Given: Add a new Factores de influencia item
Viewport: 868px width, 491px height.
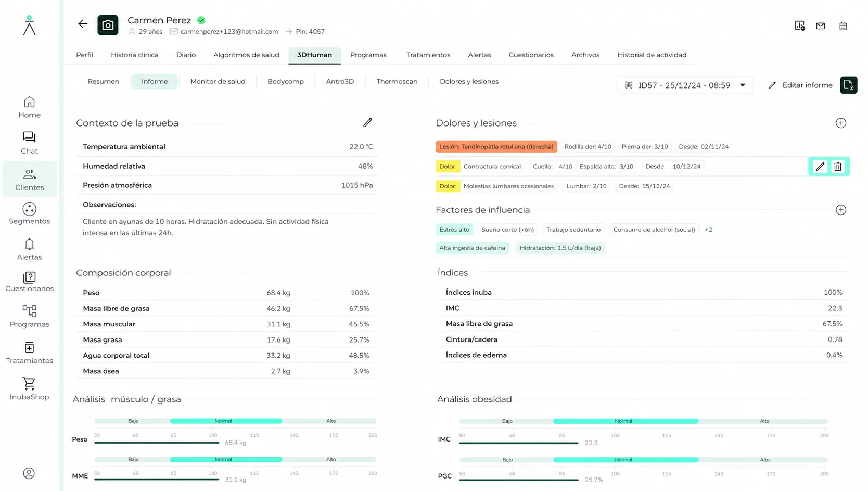Looking at the screenshot, I should point(841,210).
